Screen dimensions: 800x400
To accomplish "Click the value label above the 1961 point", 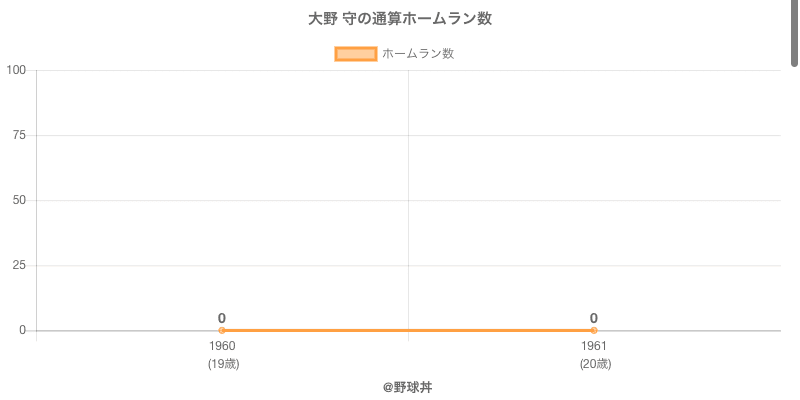I will coord(594,318).
